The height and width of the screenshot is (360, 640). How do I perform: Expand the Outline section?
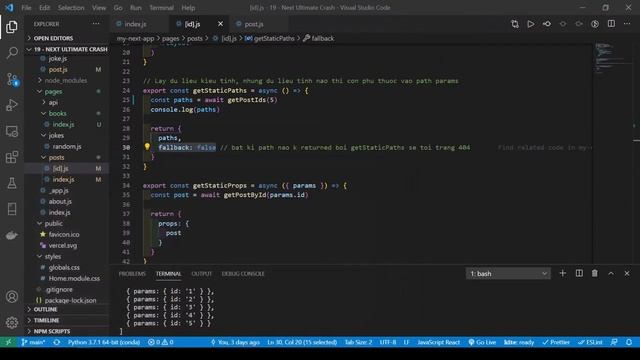point(67,309)
